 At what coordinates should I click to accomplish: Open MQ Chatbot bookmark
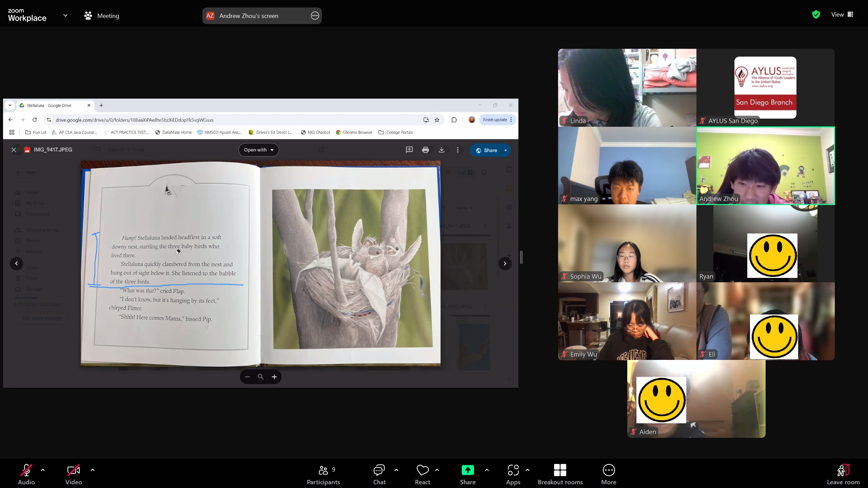[x=315, y=133]
